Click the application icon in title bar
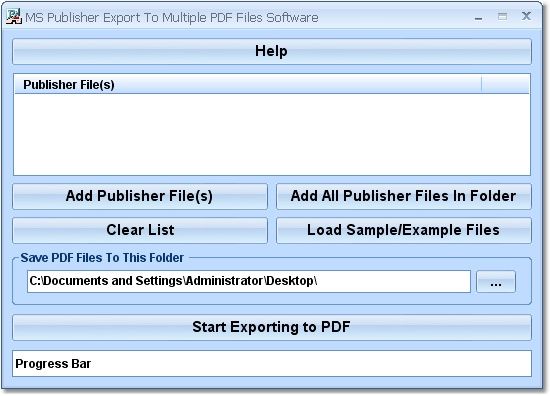Screen dimensions: 550x396 14,16
